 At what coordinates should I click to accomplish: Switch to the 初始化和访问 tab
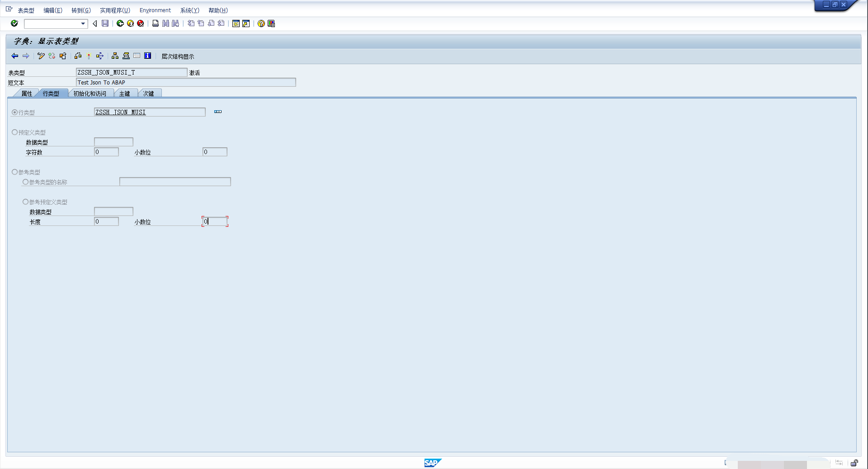[x=90, y=94]
